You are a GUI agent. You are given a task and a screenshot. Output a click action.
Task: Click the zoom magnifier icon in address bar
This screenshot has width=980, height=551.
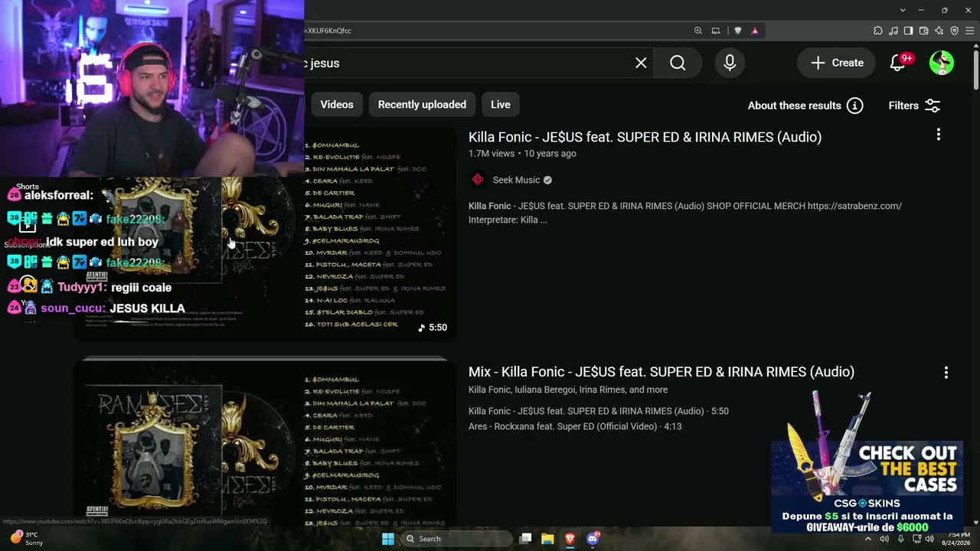pos(698,31)
